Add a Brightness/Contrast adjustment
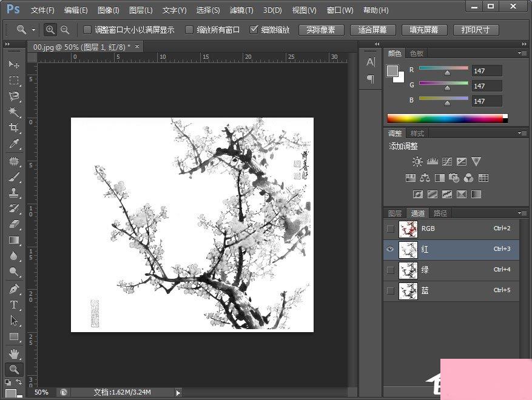 point(417,161)
